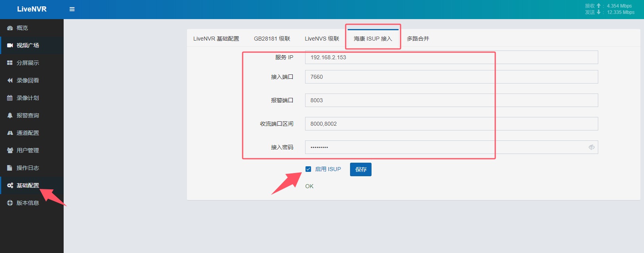Open 录像计划 calendar icon in sidebar
Image resolution: width=644 pixels, height=253 pixels.
tap(10, 98)
